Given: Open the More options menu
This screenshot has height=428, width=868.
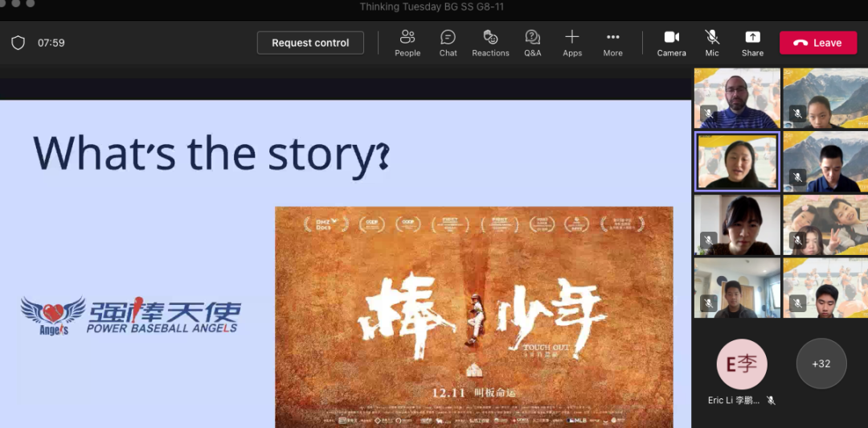Looking at the screenshot, I should click(x=612, y=43).
